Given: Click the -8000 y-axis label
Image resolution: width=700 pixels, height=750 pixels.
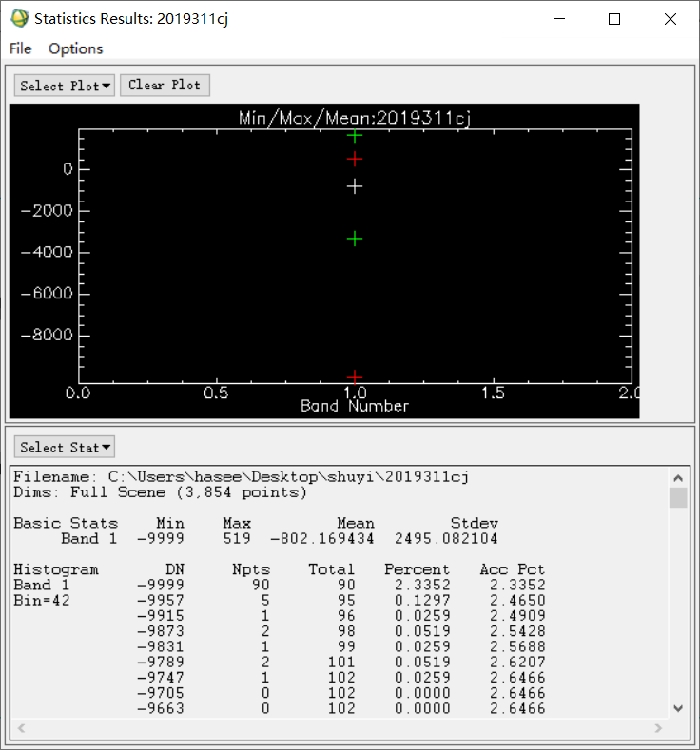Looking at the screenshot, I should (x=47, y=335).
